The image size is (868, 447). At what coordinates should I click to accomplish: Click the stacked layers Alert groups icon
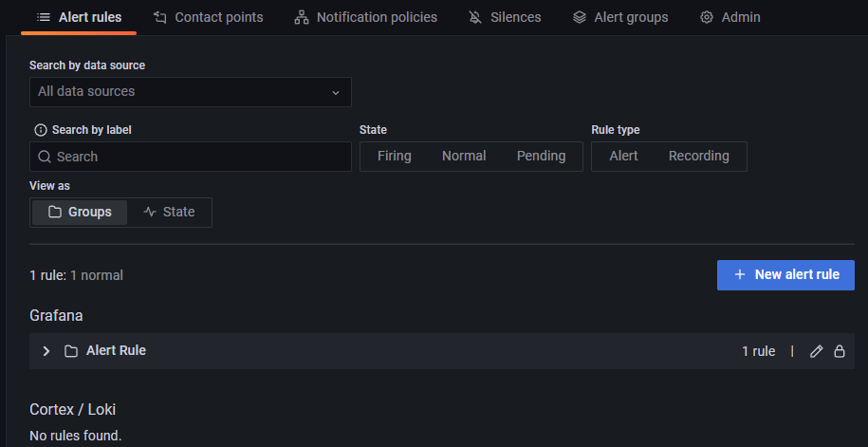[579, 18]
